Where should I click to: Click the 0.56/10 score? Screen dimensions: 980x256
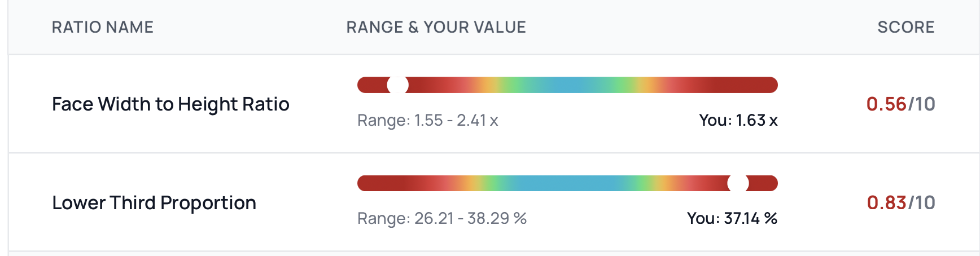click(x=900, y=104)
